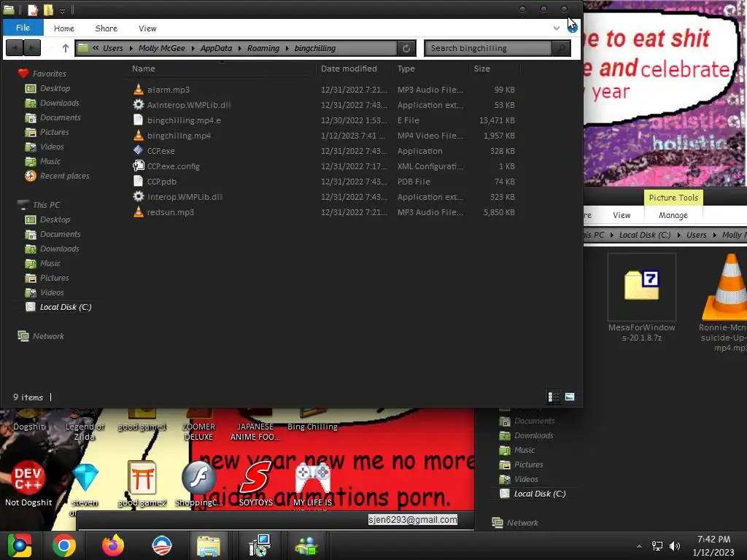This screenshot has width=747, height=560.
Task: Open Manage tab in back window
Action: pos(673,215)
